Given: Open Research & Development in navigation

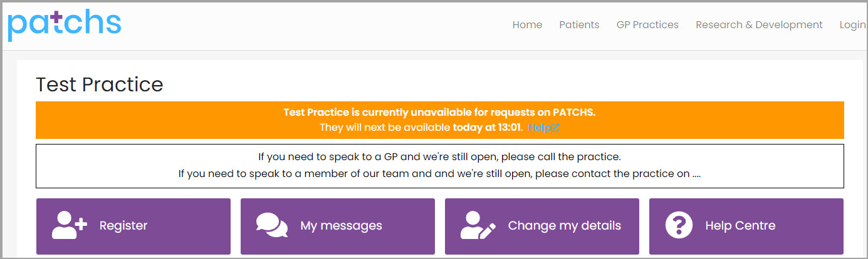Looking at the screenshot, I should [x=759, y=25].
